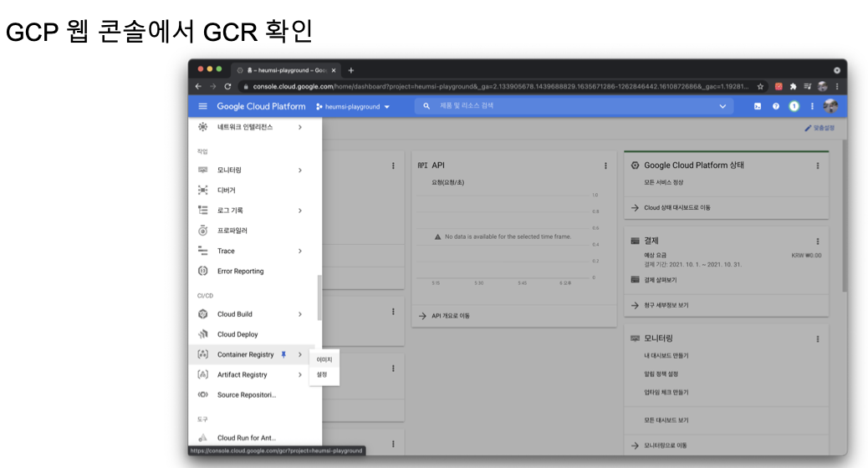This screenshot has height=468, width=868.
Task: Expand Cloud Build submenu chevron
Action: [x=300, y=314]
